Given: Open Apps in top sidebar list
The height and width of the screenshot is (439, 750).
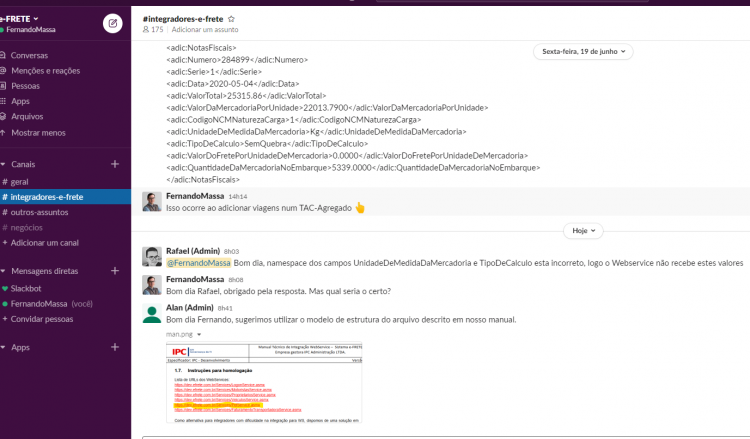Looking at the screenshot, I should [20, 101].
